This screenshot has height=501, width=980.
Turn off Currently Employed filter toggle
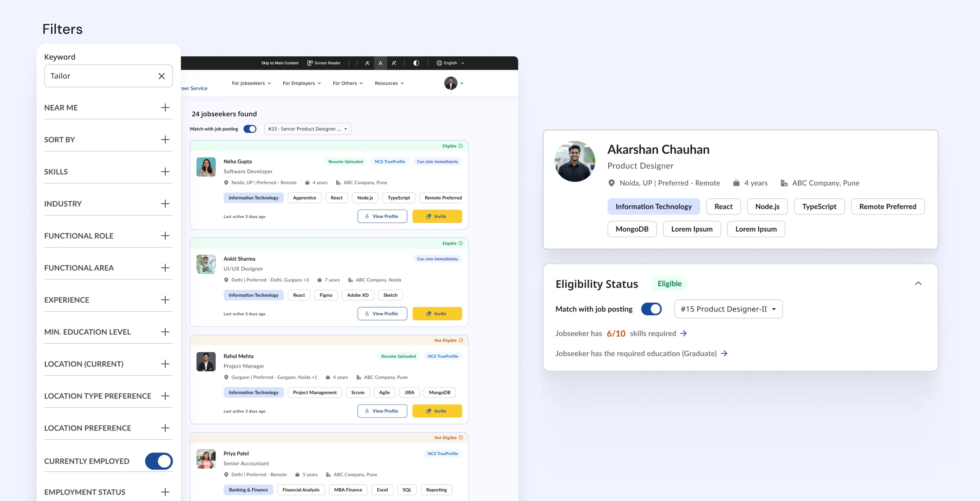coord(159,461)
